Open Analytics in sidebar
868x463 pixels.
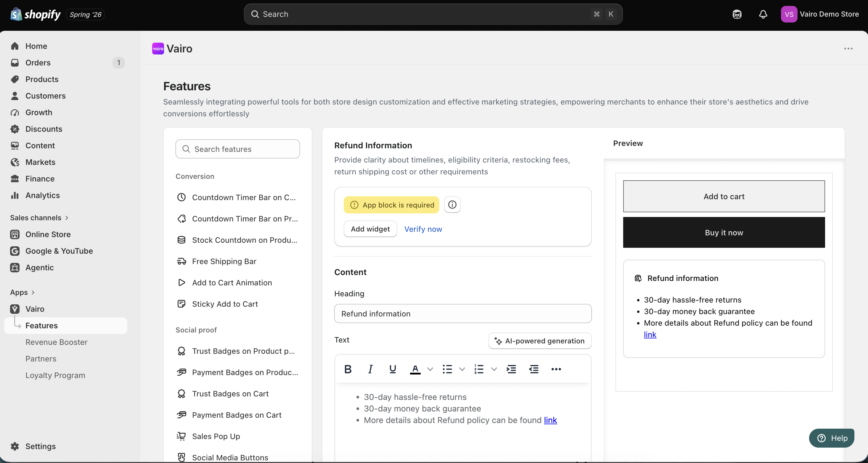pyautogui.click(x=66, y=195)
